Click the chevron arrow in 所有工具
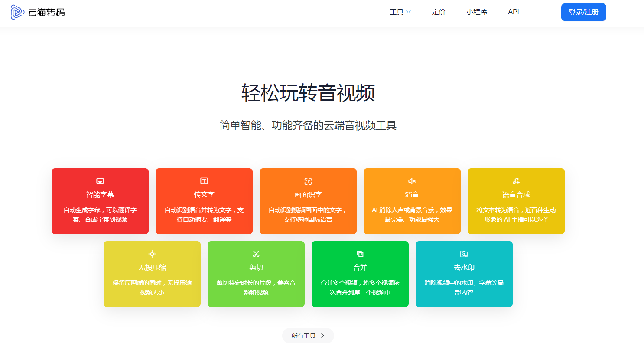 click(x=322, y=336)
